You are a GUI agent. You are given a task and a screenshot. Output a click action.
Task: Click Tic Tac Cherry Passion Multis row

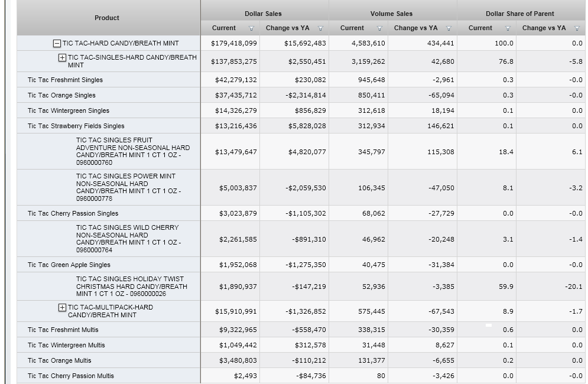pos(70,376)
